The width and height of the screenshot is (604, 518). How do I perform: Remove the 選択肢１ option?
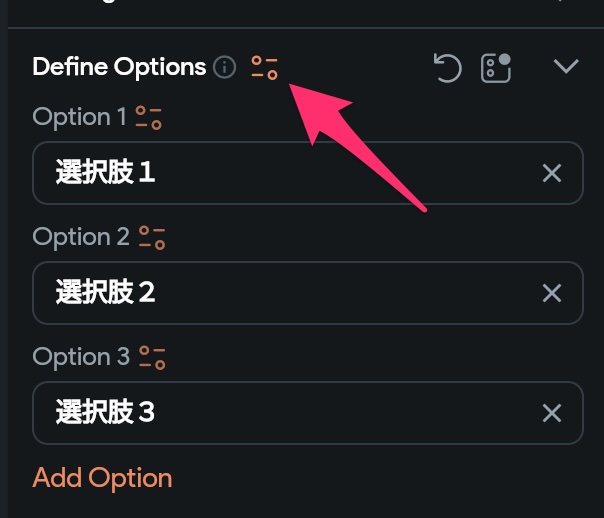click(551, 173)
